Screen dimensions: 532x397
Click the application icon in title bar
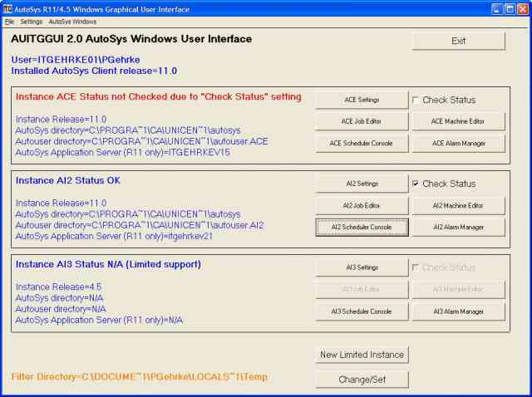pyautogui.click(x=7, y=9)
